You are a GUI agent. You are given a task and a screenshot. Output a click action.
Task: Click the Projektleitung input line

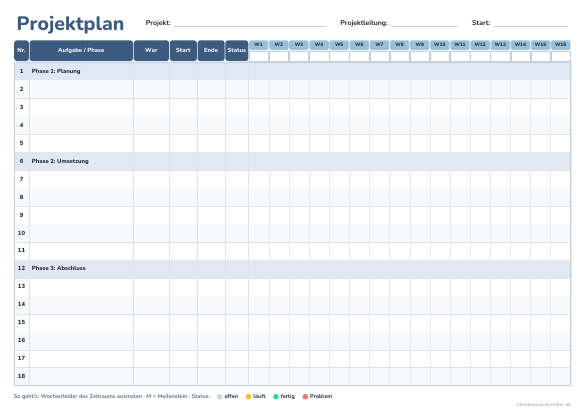424,23
